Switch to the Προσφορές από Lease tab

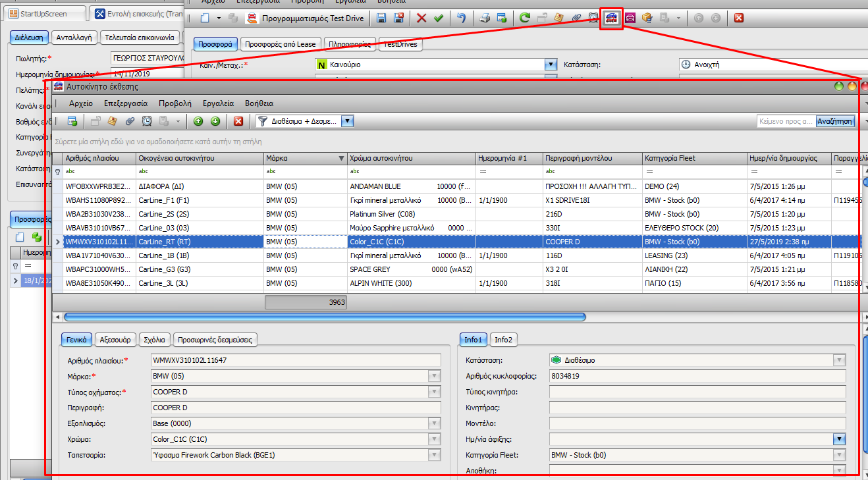pos(280,44)
